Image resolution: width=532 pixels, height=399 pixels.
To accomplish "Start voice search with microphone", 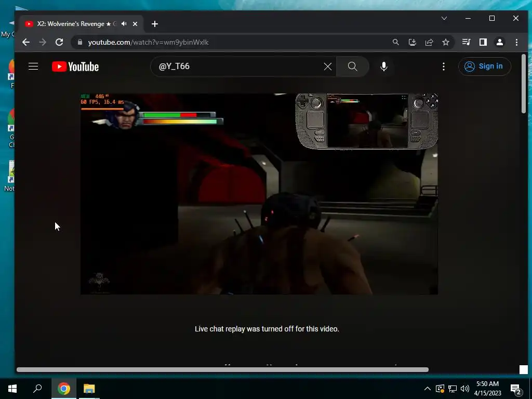I will (384, 66).
